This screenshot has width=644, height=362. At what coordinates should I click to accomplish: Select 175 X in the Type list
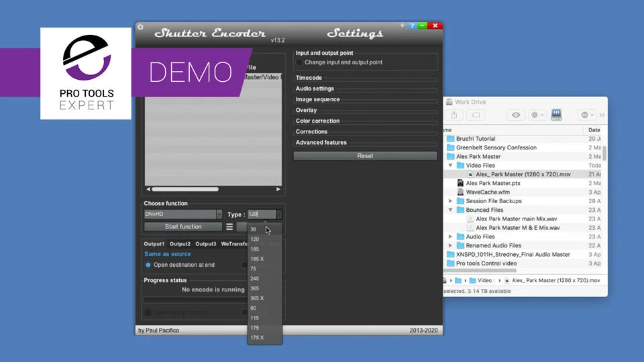pyautogui.click(x=264, y=338)
